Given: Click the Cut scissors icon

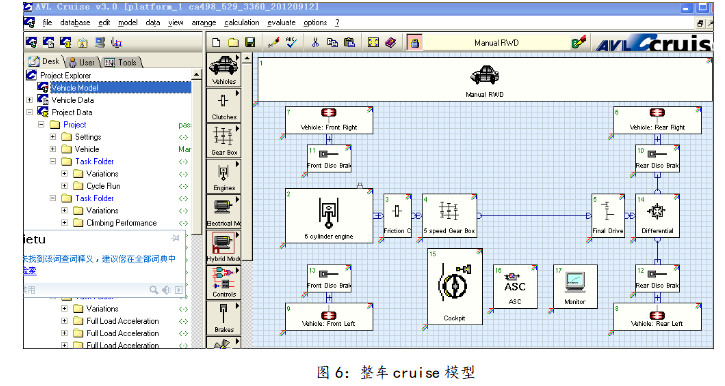Looking at the screenshot, I should pos(315,43).
